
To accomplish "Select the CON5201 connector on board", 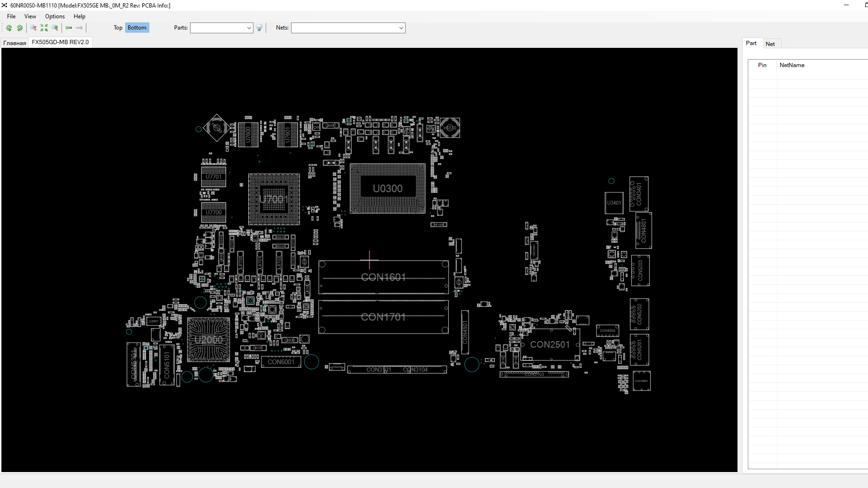I will point(639,350).
